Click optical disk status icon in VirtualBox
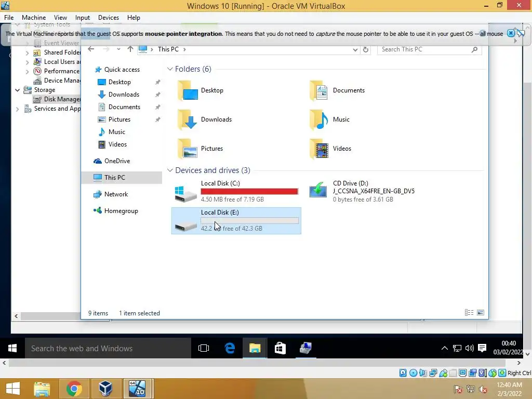 tap(413, 373)
